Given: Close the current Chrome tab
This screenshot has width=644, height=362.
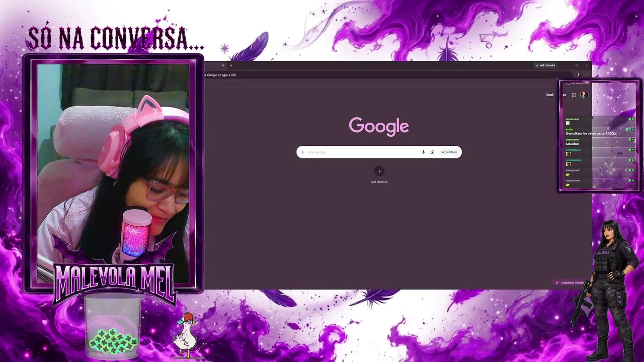Looking at the screenshot, I should pos(223,65).
